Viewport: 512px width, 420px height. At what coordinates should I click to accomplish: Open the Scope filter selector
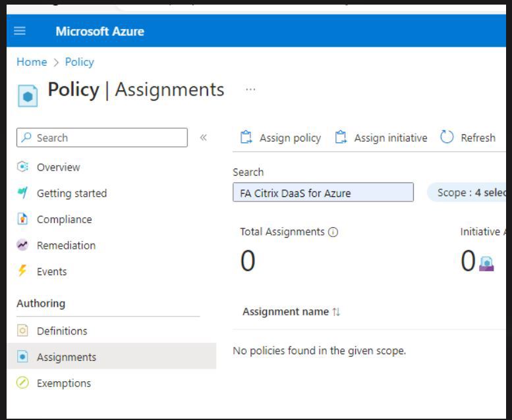[x=467, y=192]
